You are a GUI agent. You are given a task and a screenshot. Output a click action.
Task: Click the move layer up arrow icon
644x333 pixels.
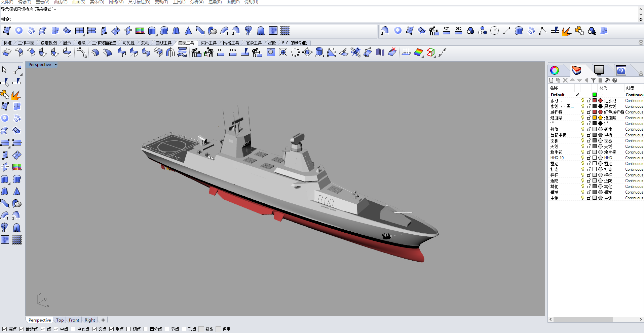572,80
